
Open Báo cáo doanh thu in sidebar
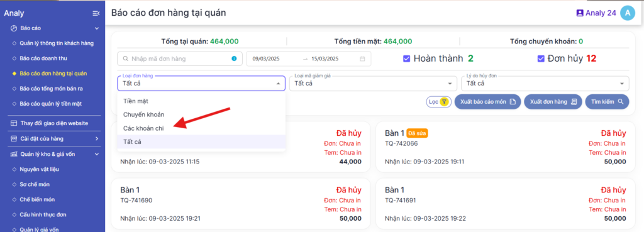pos(43,58)
